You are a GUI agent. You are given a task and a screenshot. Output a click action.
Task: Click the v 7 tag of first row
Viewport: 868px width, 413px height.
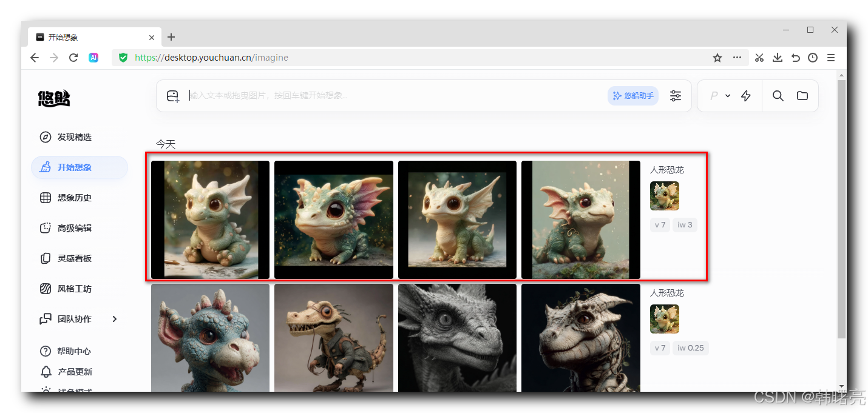pyautogui.click(x=660, y=225)
